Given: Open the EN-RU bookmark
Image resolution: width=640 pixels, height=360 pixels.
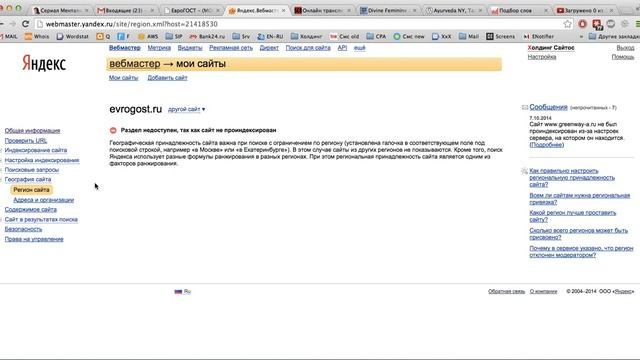Looking at the screenshot, I should coord(270,36).
